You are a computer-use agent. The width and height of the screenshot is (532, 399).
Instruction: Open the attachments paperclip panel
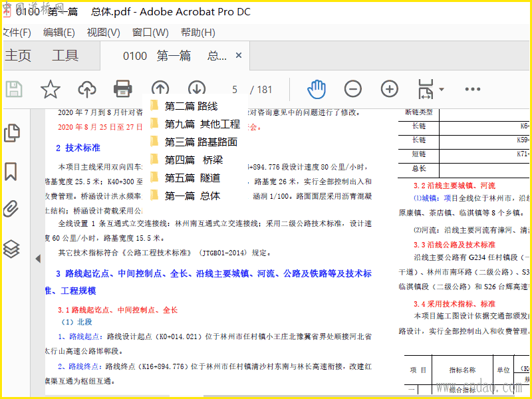point(11,208)
